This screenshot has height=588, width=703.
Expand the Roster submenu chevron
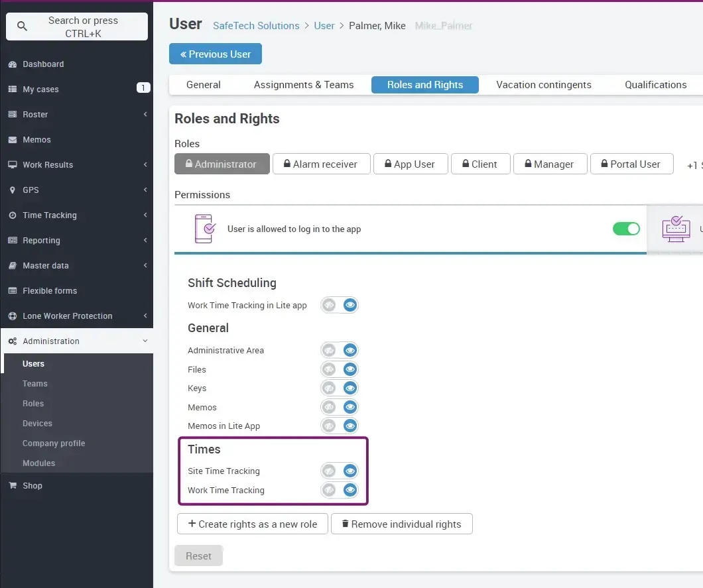coord(145,115)
